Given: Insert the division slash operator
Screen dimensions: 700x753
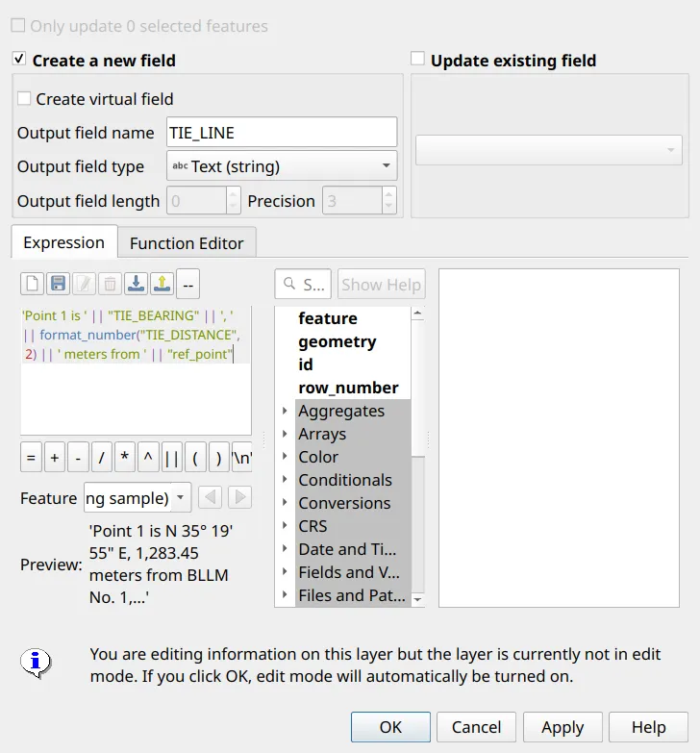Looking at the screenshot, I should (x=101, y=458).
